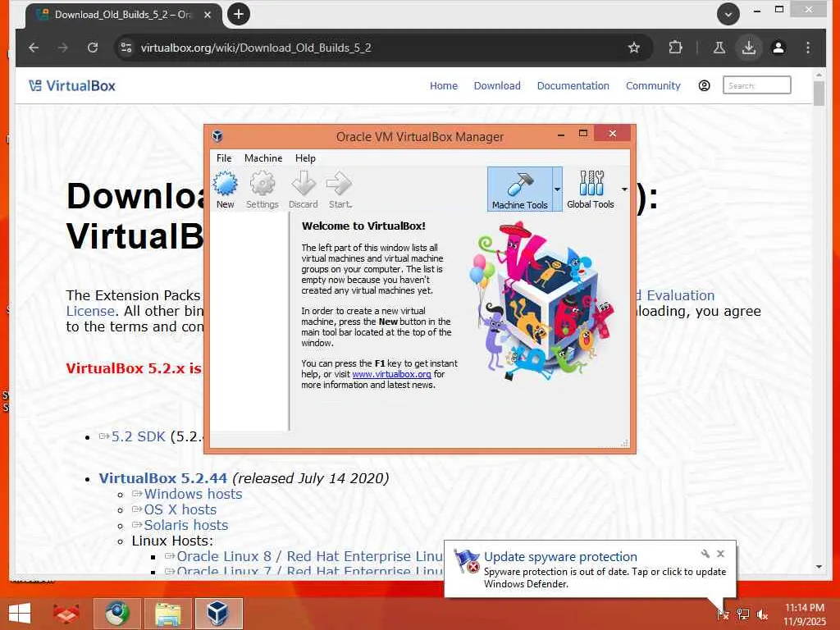Select Global Tools button
Image resolution: width=840 pixels, height=630 pixels.
coord(591,189)
